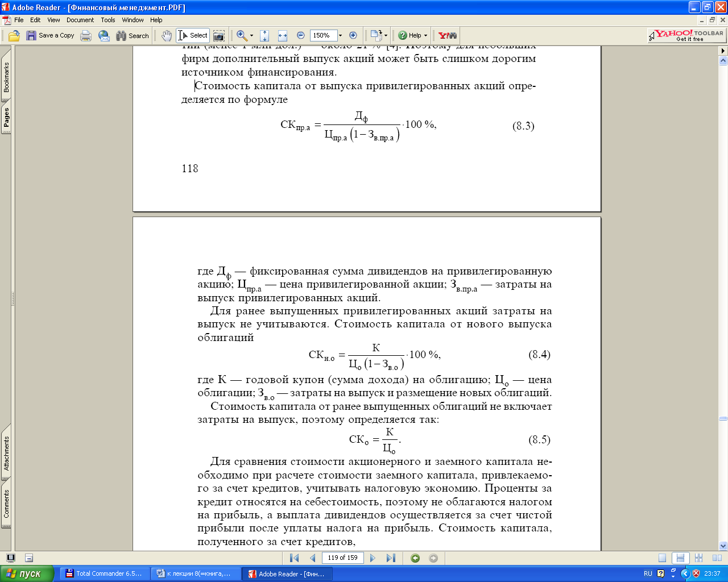Viewport: 728px width, 582px height.
Task: Click the Email globe icon
Action: pyautogui.click(x=104, y=35)
